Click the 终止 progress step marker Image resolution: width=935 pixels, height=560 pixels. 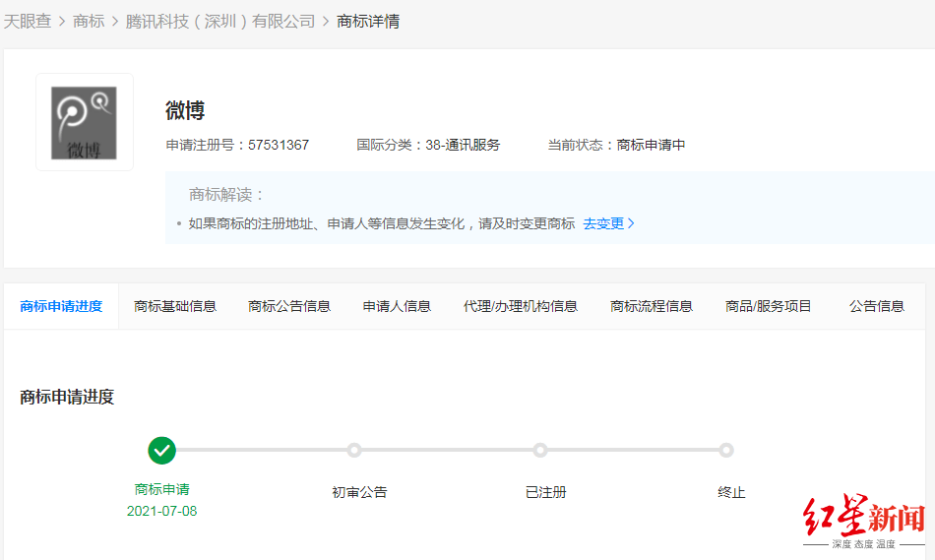(x=726, y=451)
